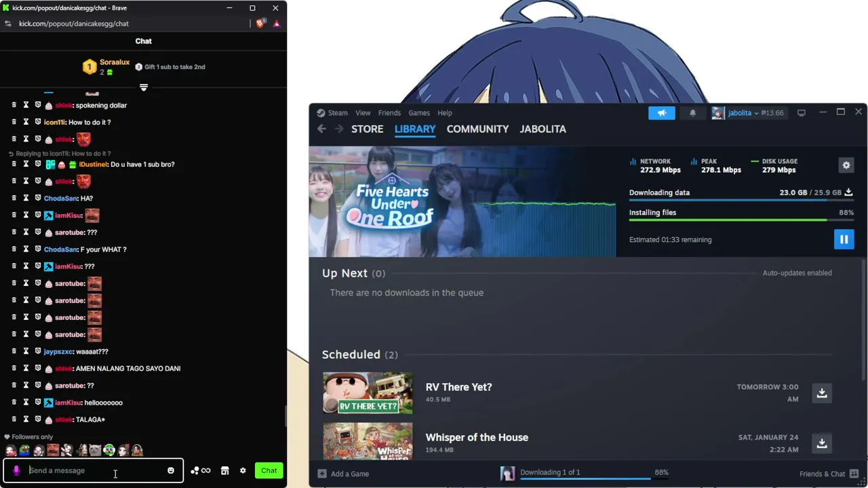Screen dimensions: 868x488
Task: Switch to LIBRARY tab
Action: click(415, 129)
